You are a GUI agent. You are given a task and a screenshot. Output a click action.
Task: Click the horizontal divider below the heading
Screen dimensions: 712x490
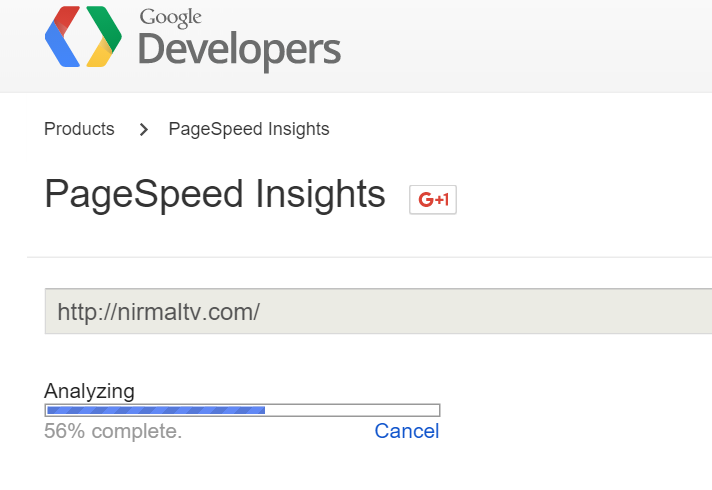click(369, 257)
